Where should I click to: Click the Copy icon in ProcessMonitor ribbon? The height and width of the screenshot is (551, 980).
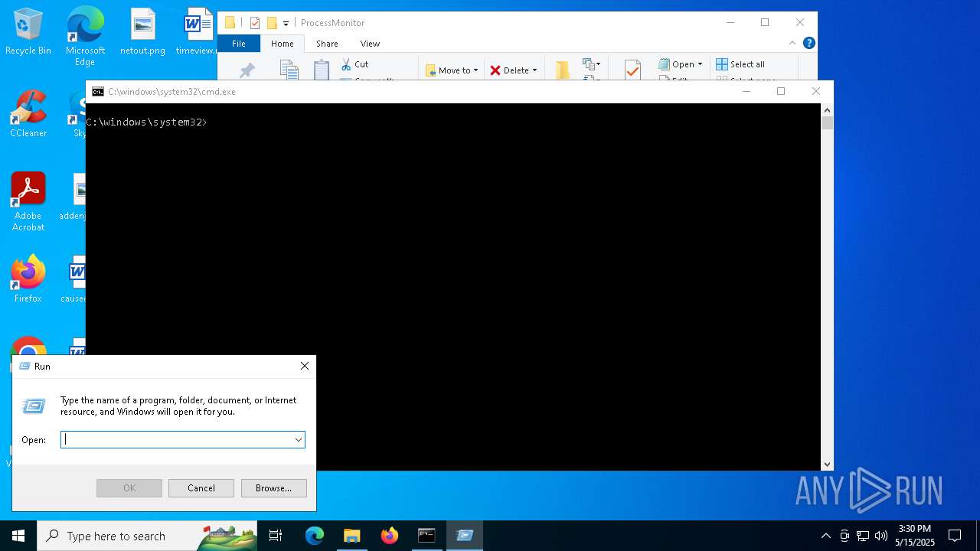[289, 70]
